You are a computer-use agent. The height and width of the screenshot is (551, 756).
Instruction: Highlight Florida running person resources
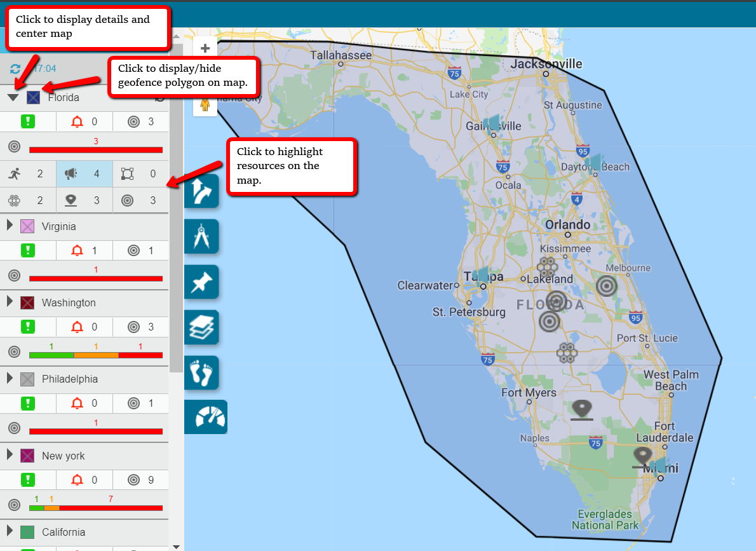pyautogui.click(x=27, y=173)
